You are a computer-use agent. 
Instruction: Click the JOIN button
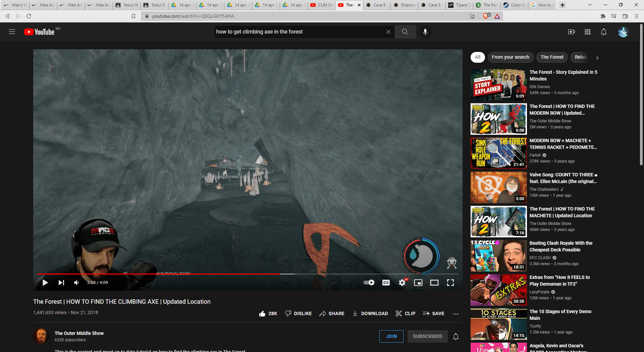coord(391,336)
